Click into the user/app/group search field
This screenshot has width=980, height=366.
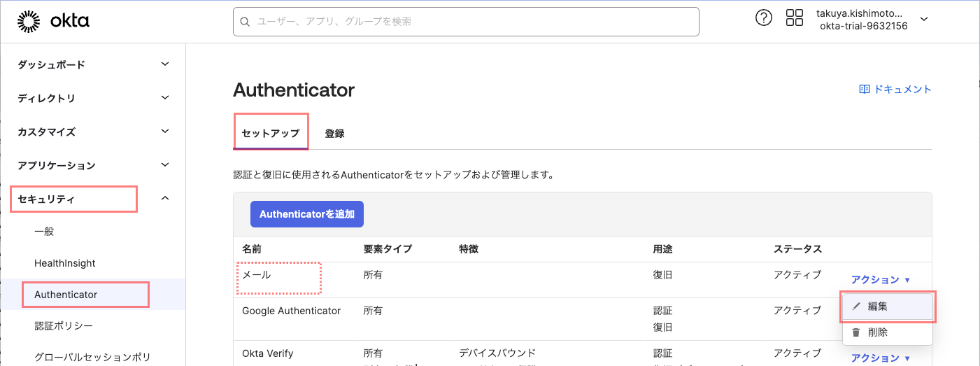469,22
